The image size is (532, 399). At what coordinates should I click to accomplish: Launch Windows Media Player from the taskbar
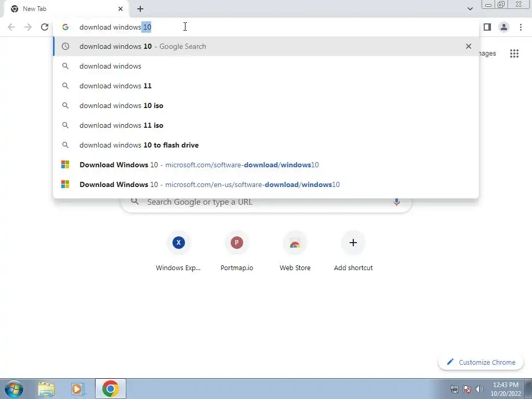tap(78, 389)
